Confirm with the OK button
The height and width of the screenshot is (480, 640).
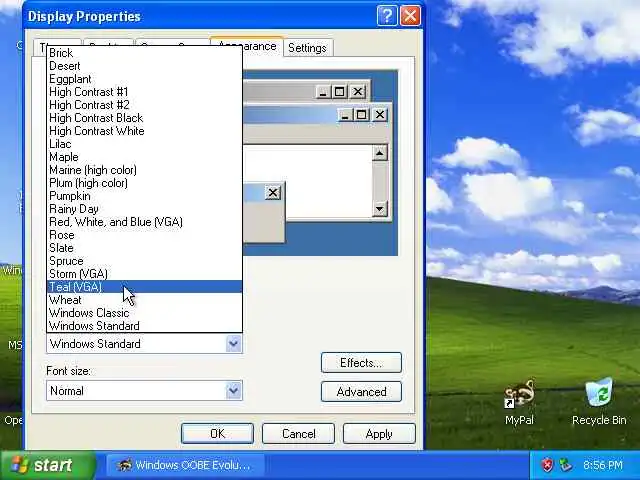pyautogui.click(x=217, y=433)
